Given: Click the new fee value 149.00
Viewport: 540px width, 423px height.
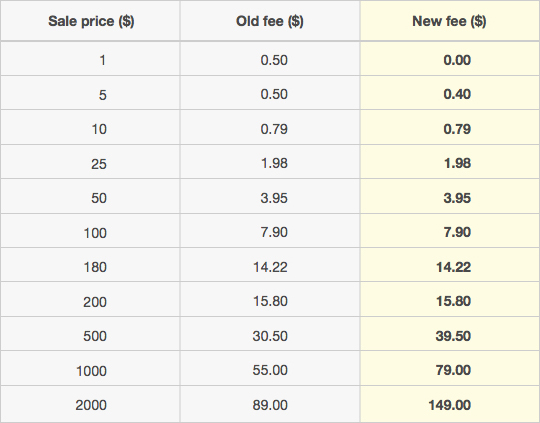Looking at the screenshot, I should click(449, 405).
